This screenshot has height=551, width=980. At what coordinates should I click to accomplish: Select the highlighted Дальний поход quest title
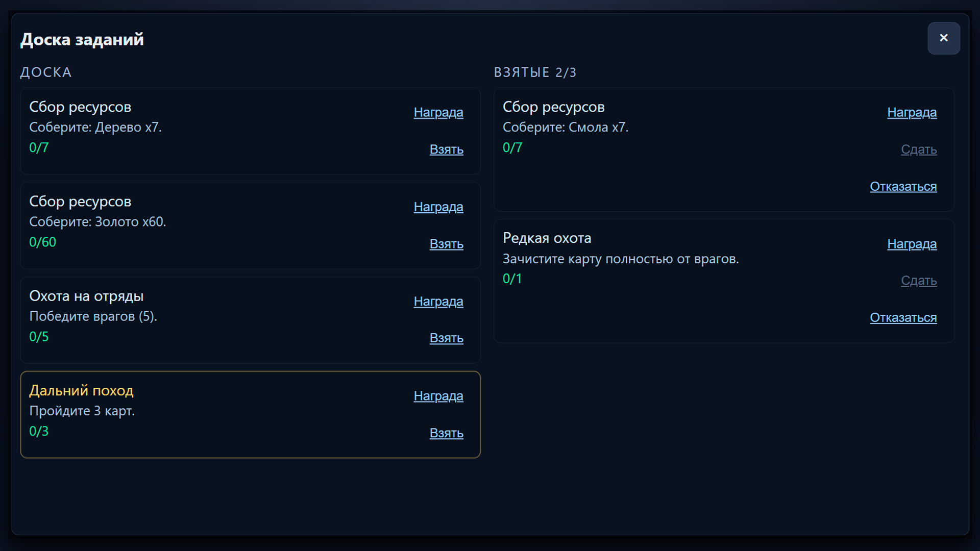(x=81, y=391)
